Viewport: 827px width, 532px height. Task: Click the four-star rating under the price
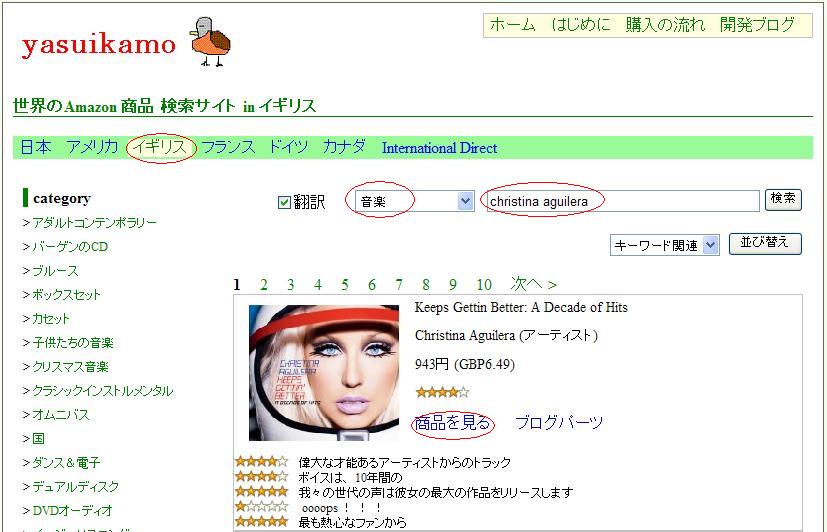(442, 392)
